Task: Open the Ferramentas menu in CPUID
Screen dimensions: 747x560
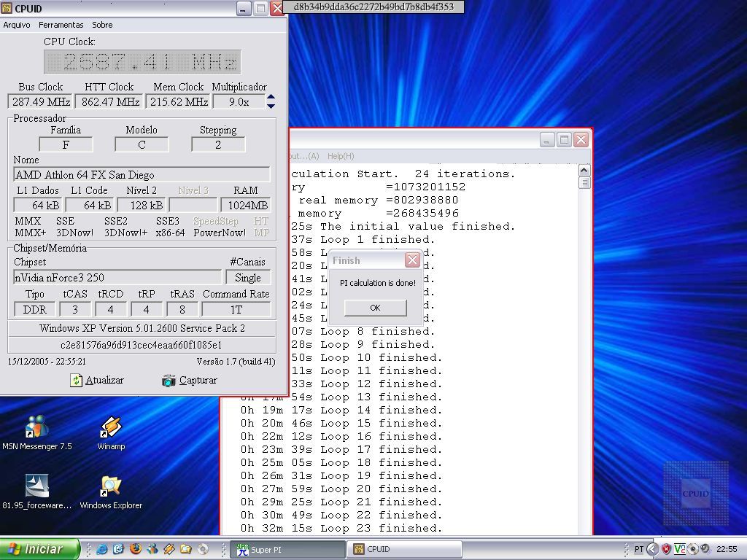Action: point(61,25)
